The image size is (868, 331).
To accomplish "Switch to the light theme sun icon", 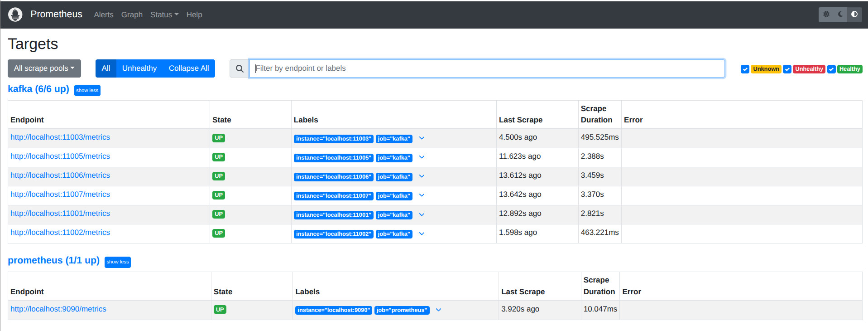I will [826, 15].
